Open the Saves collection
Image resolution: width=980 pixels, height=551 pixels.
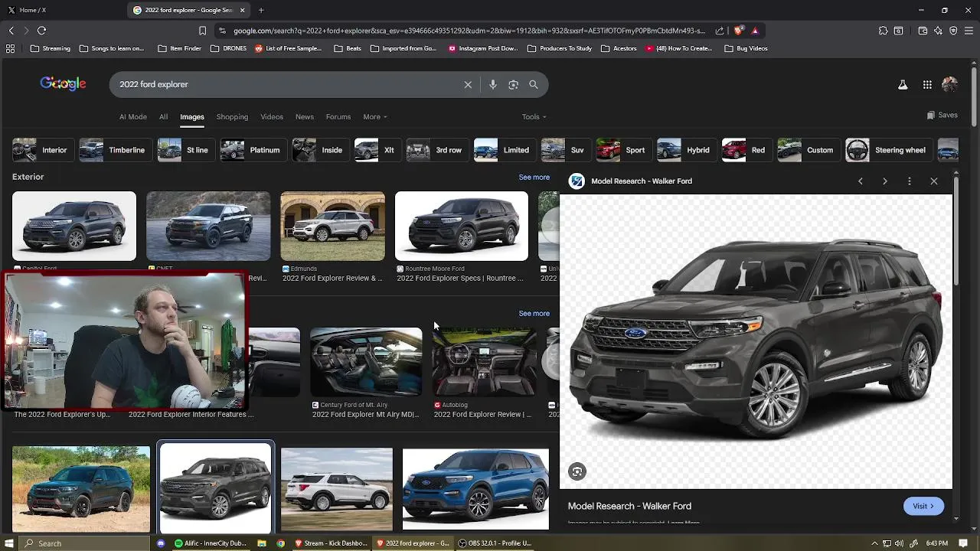tap(942, 116)
